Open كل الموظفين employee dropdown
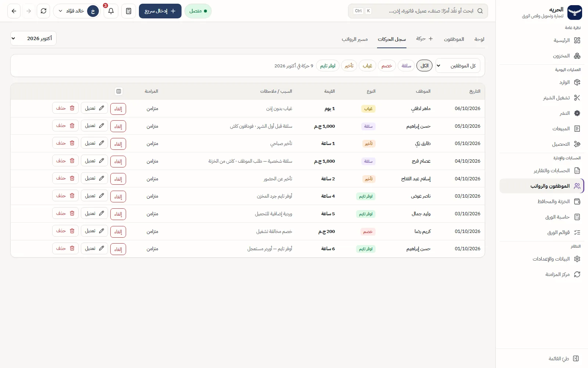This screenshot has width=588, height=368. [x=458, y=66]
